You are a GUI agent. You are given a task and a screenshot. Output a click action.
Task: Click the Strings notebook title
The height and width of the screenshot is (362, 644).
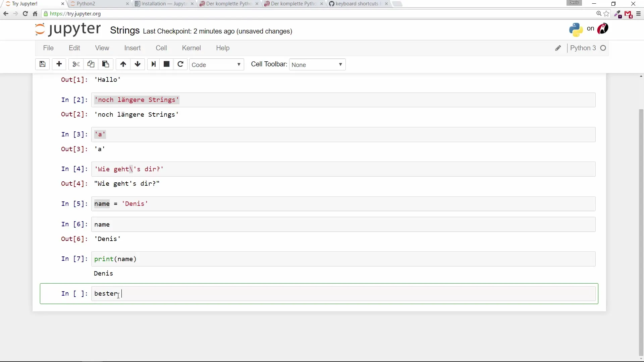click(x=125, y=31)
